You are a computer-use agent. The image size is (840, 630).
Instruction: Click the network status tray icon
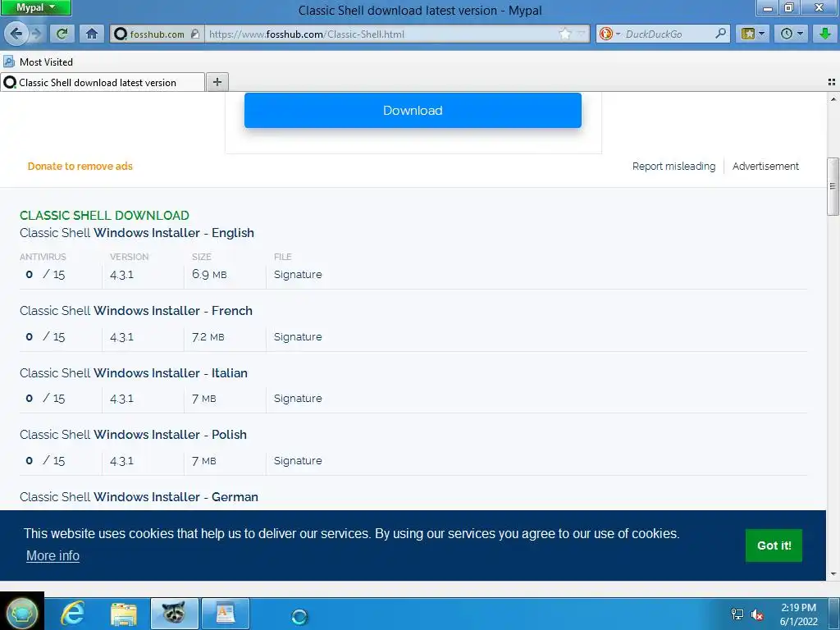tap(737, 614)
